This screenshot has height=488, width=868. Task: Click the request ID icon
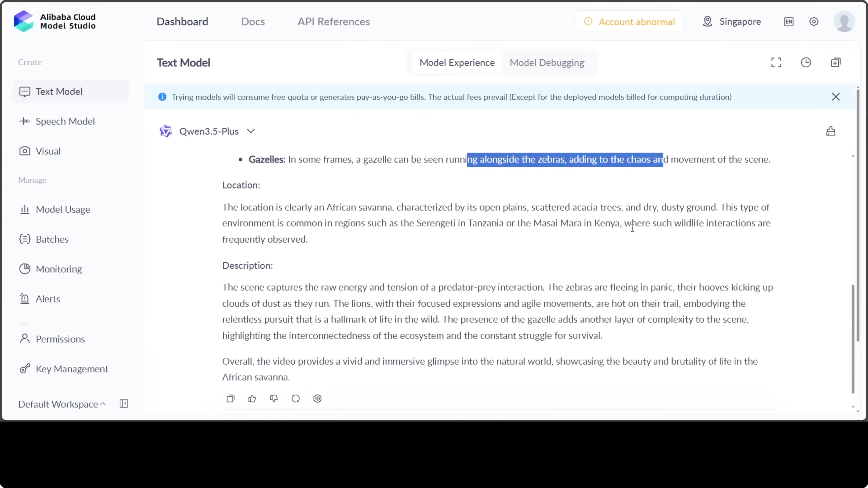tap(317, 399)
